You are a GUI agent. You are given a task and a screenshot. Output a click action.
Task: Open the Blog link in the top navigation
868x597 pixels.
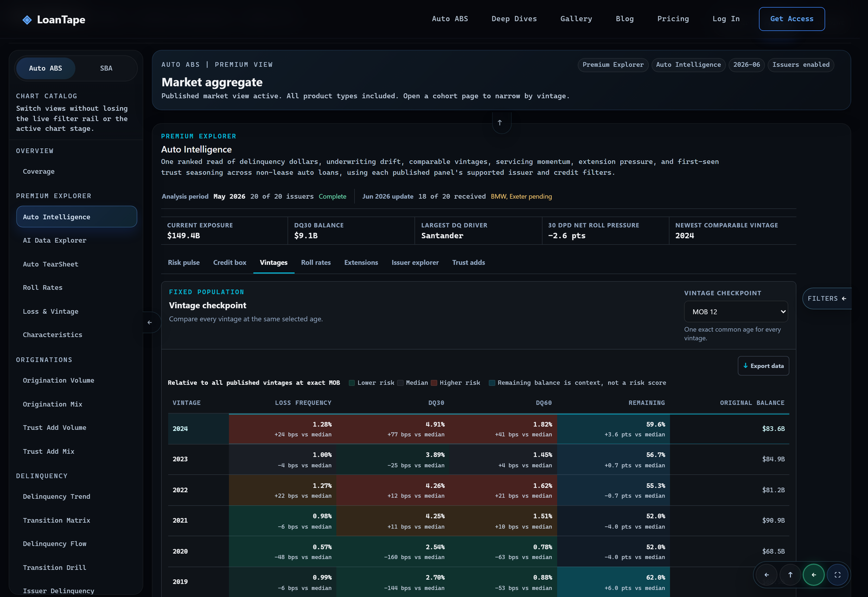click(624, 19)
